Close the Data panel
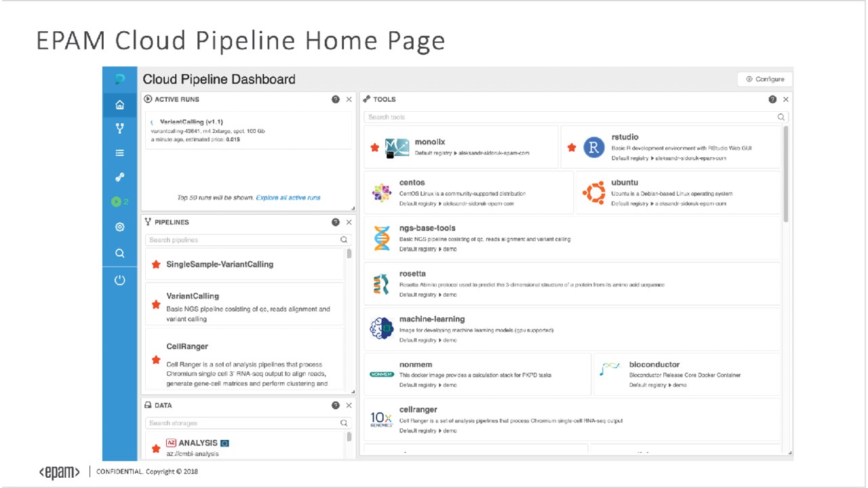Screen dimensions: 868x488 [x=349, y=405]
